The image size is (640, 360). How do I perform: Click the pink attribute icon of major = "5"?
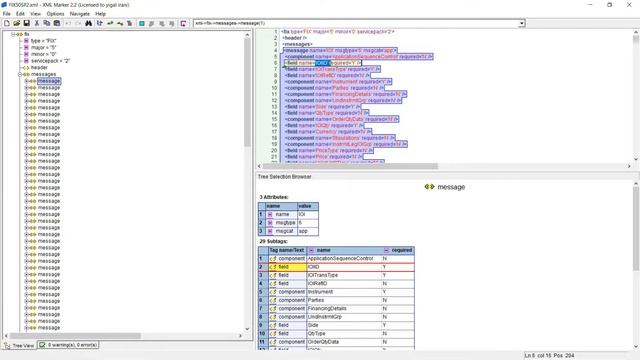26,47
